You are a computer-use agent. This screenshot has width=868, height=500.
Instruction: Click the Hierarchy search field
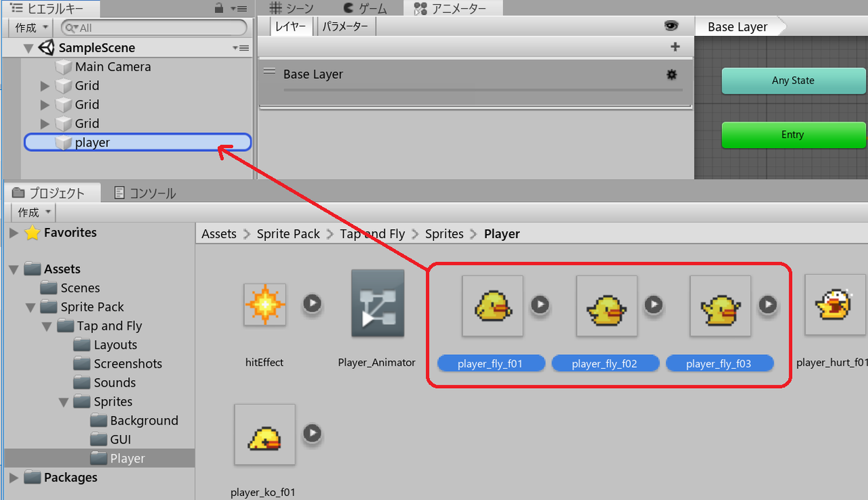[154, 28]
